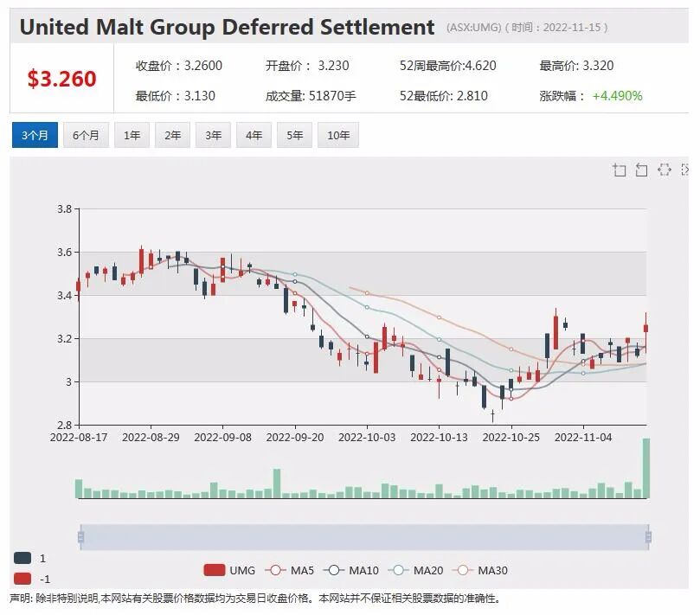This screenshot has width=700, height=615.
Task: Click the 2022-08-17 date axis label
Action: [x=79, y=438]
